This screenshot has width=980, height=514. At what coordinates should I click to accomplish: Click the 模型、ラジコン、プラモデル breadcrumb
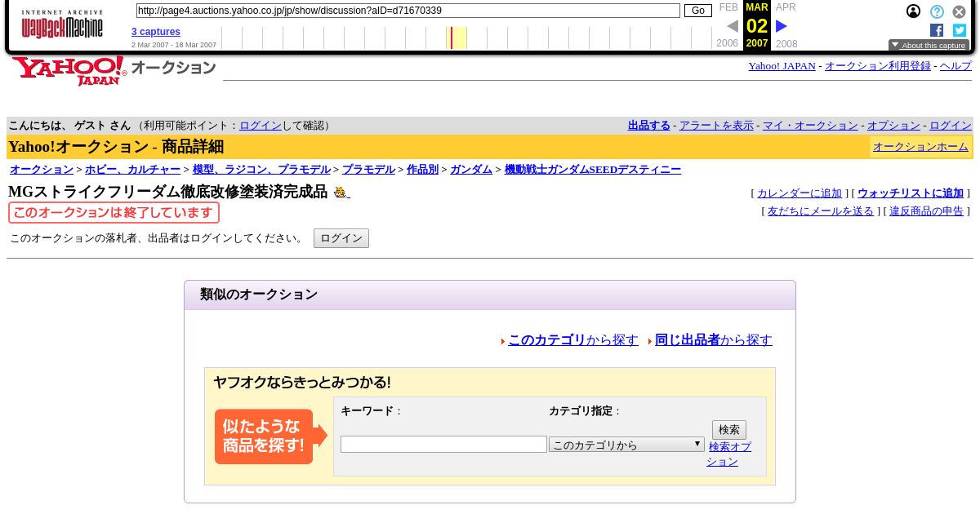pos(261,170)
